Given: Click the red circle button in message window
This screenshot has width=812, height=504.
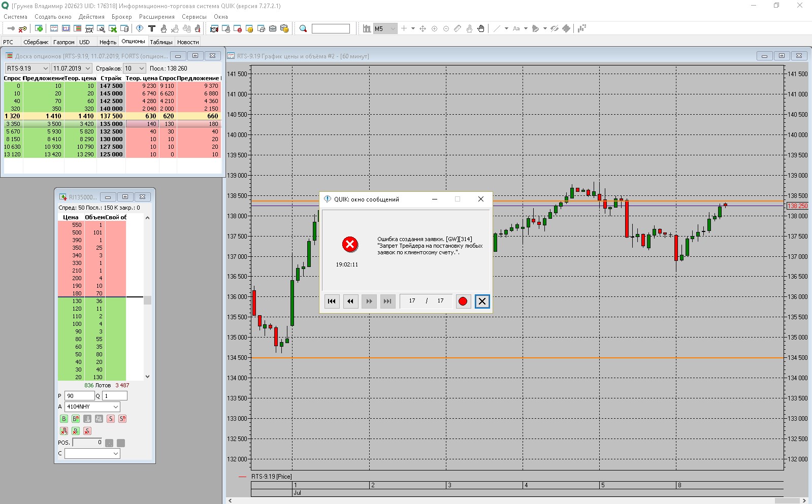Looking at the screenshot, I should pos(463,301).
